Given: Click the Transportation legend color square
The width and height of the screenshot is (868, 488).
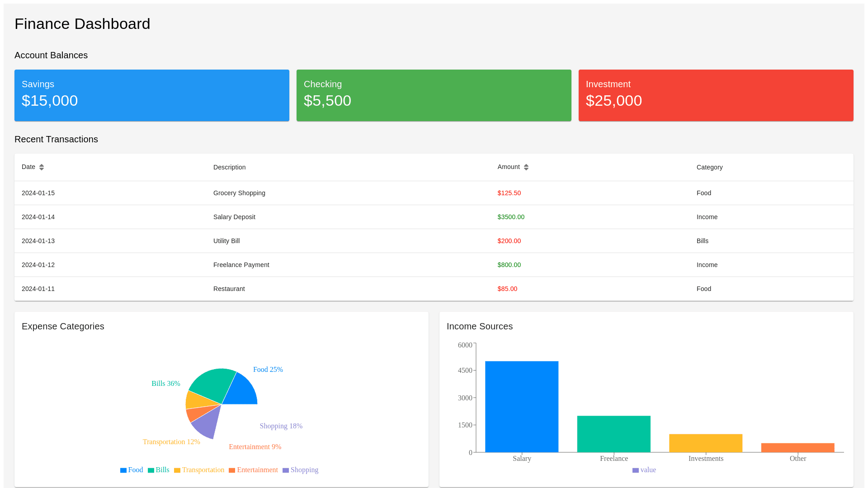Looking at the screenshot, I should coord(177,470).
